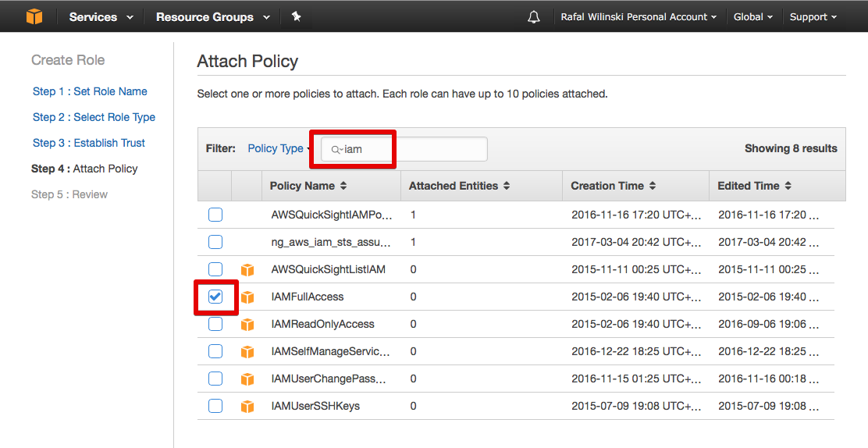Image resolution: width=868 pixels, height=448 pixels.
Task: Click edited time 2016-09-06 19:06 cell
Action: tap(768, 324)
